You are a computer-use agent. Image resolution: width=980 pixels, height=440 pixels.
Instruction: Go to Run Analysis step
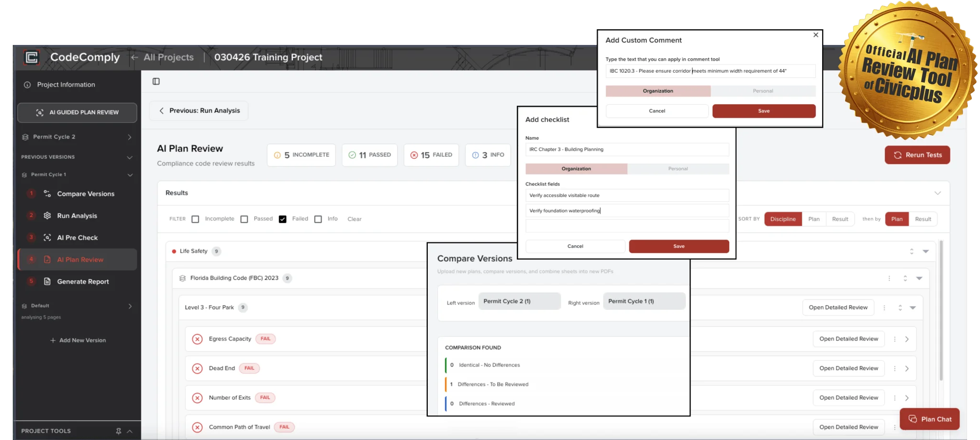tap(78, 216)
